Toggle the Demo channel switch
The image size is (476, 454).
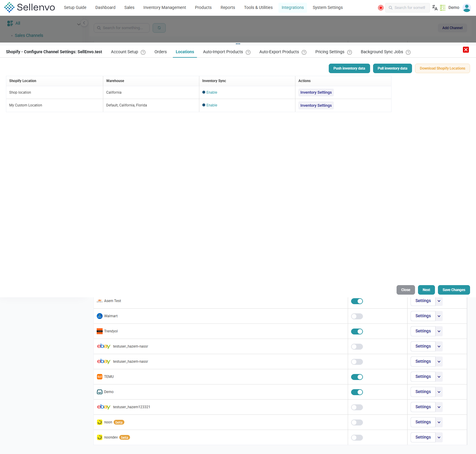pos(357,392)
